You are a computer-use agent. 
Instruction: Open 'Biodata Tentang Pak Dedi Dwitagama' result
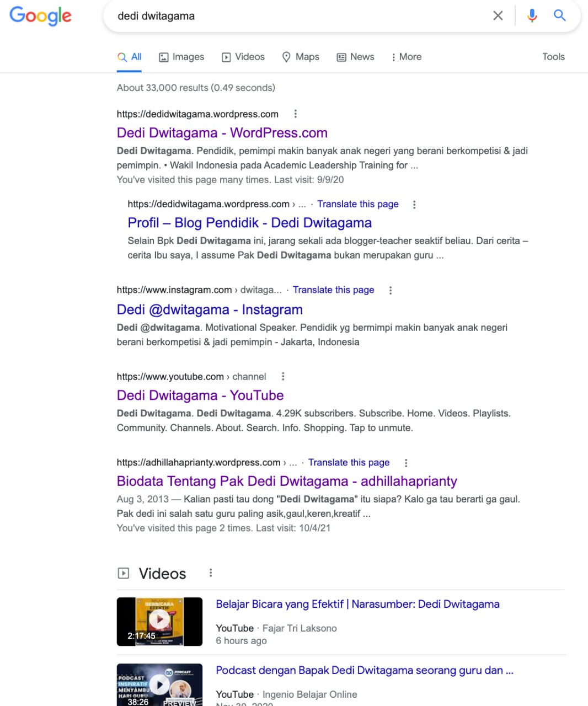pyautogui.click(x=287, y=482)
